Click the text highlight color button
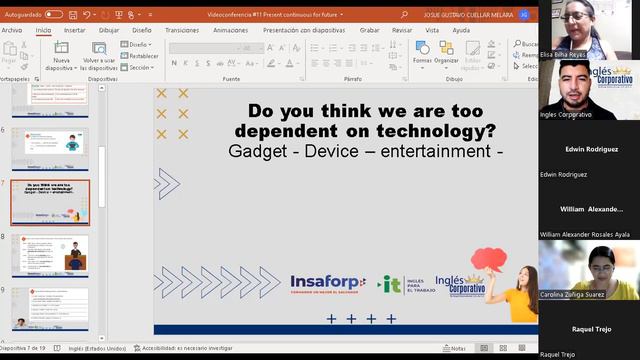The width and height of the screenshot is (640, 360). click(271, 63)
